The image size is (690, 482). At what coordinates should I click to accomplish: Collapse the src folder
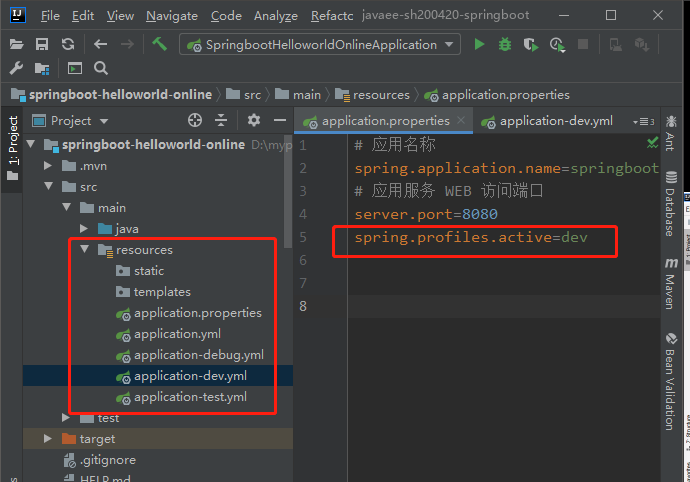tap(49, 186)
